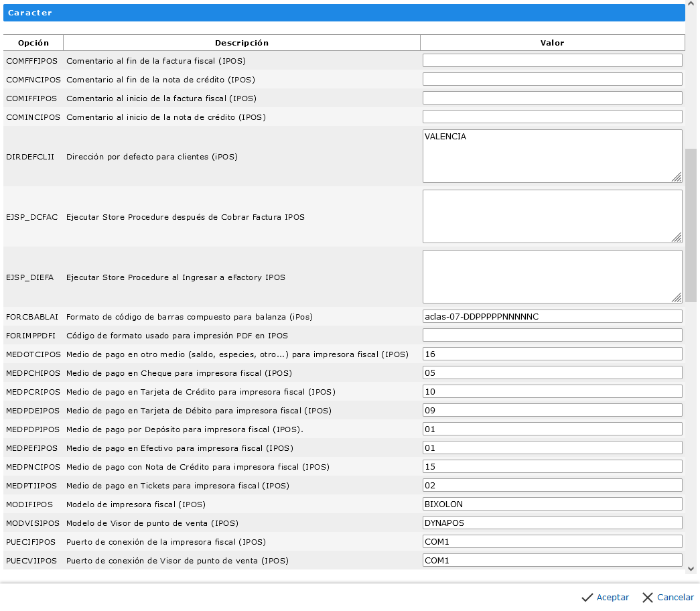This screenshot has width=700, height=611.
Task: Select the Descripción column header
Action: point(242,43)
